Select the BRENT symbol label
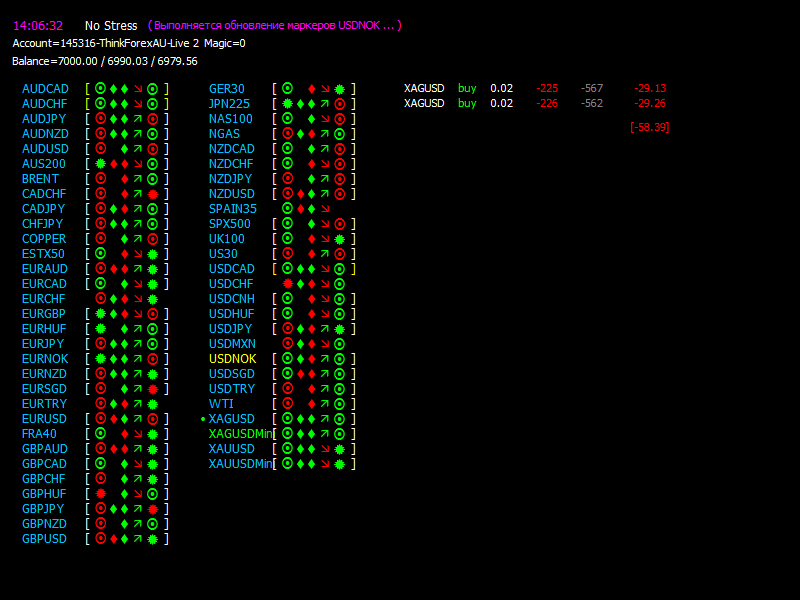Screen dimensions: 800x600 coord(40,179)
